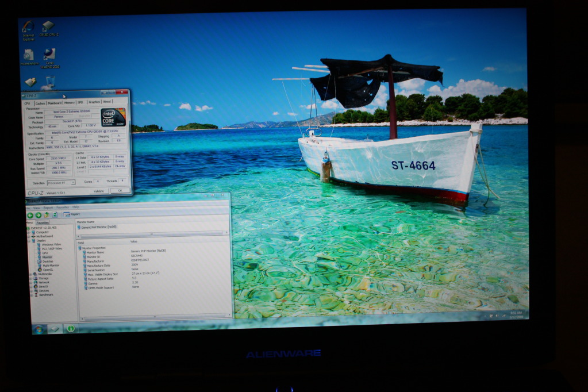
Task: Click the CPU-Z taskbar button
Action: click(x=55, y=329)
